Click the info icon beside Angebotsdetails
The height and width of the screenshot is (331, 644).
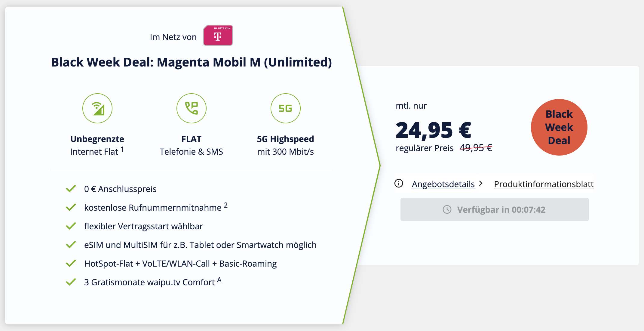click(x=399, y=183)
